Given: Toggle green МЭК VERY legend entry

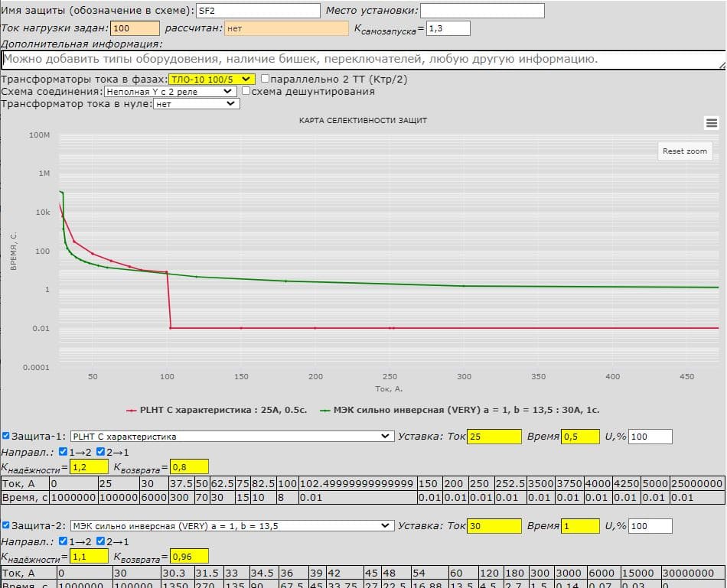Looking at the screenshot, I should point(460,411).
